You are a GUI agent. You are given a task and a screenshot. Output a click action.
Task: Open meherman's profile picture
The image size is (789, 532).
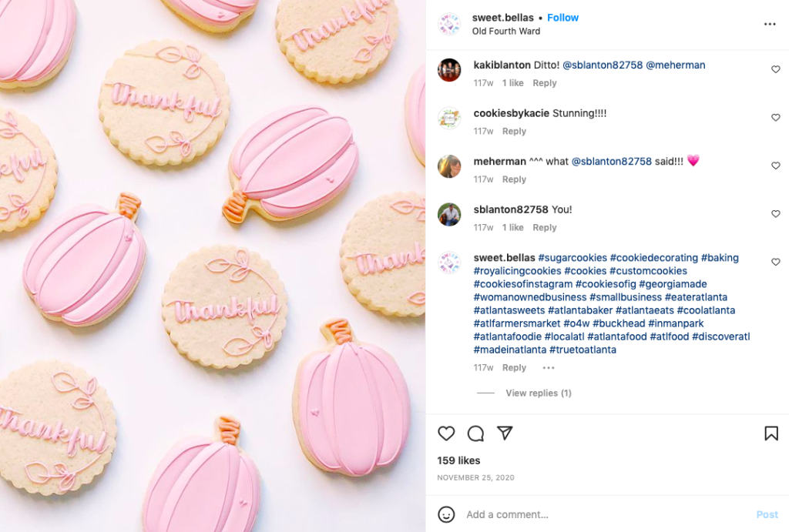coord(449,166)
